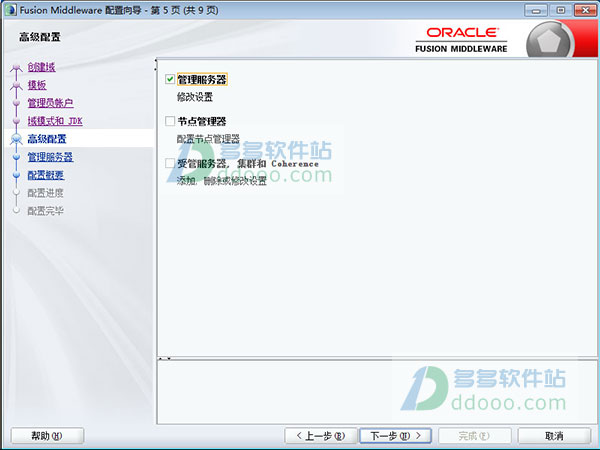Click inside the bottom message pane

point(377,391)
